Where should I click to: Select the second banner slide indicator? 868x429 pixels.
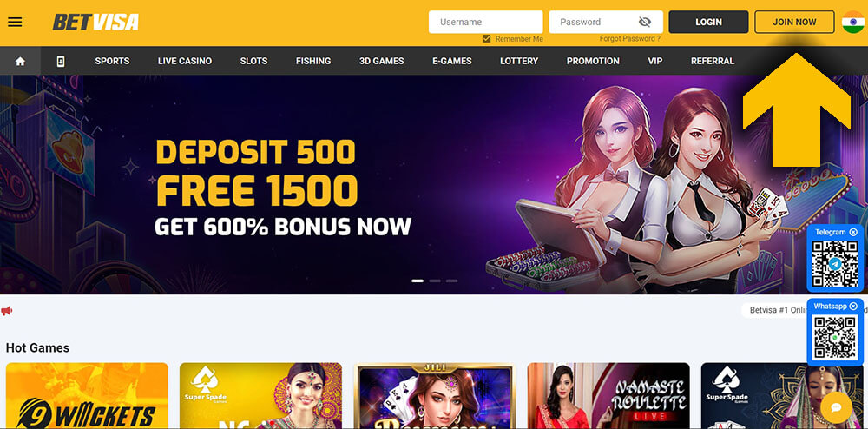tap(435, 280)
